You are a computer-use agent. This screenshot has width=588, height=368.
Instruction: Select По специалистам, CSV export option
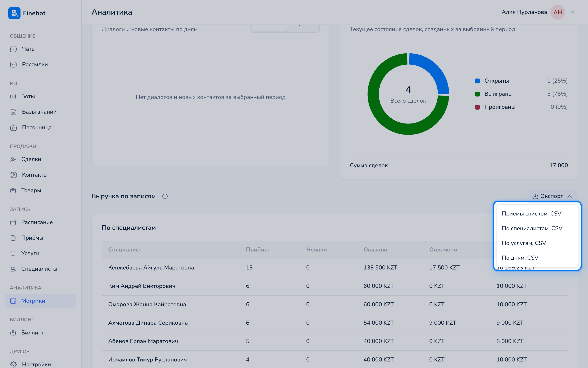[x=537, y=228]
